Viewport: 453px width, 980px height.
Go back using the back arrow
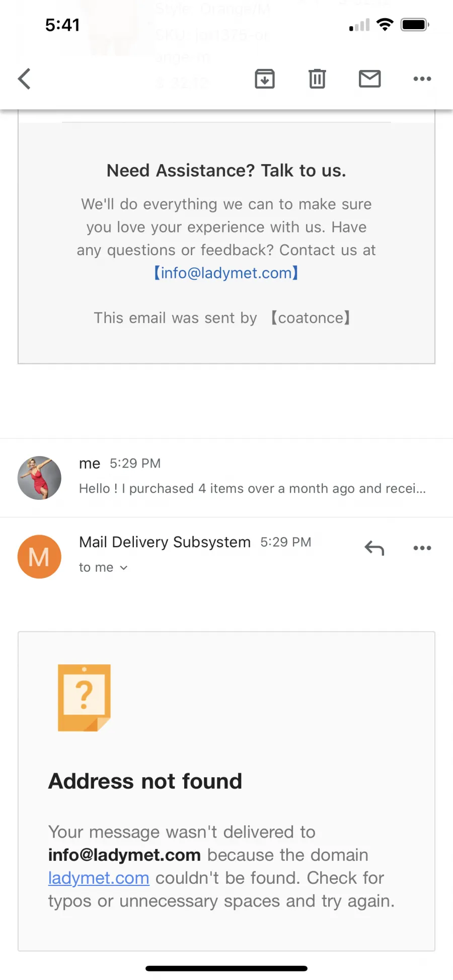tap(24, 79)
